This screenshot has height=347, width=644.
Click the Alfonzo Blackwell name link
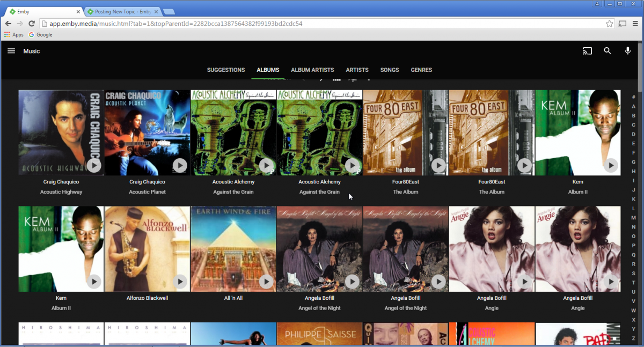click(147, 298)
